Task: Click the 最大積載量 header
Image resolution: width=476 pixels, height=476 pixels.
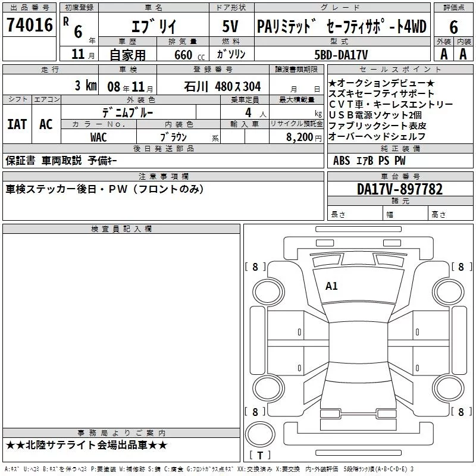Action: coord(296,99)
